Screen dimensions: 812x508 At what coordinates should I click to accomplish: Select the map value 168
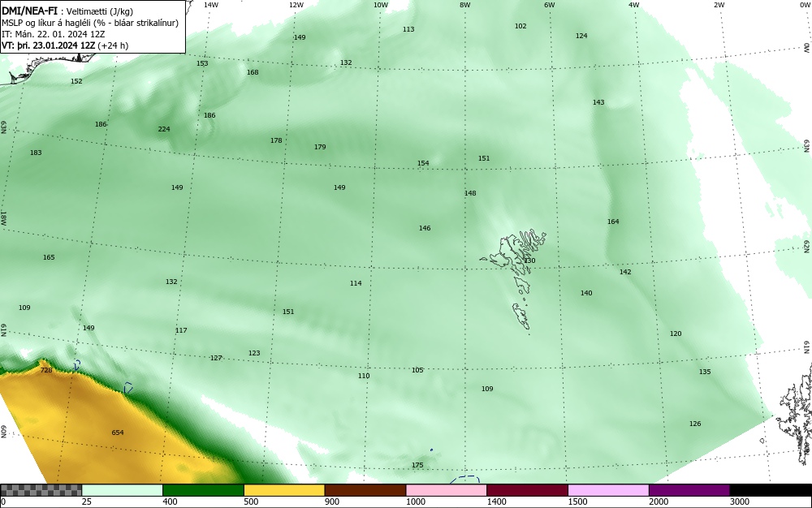point(253,72)
